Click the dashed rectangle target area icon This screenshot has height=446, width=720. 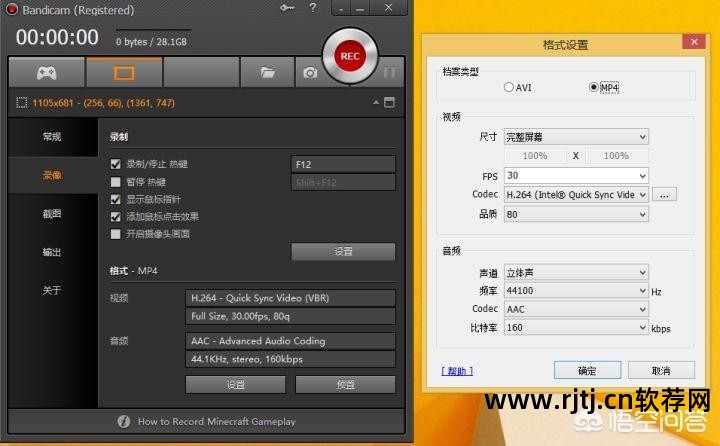[22, 102]
